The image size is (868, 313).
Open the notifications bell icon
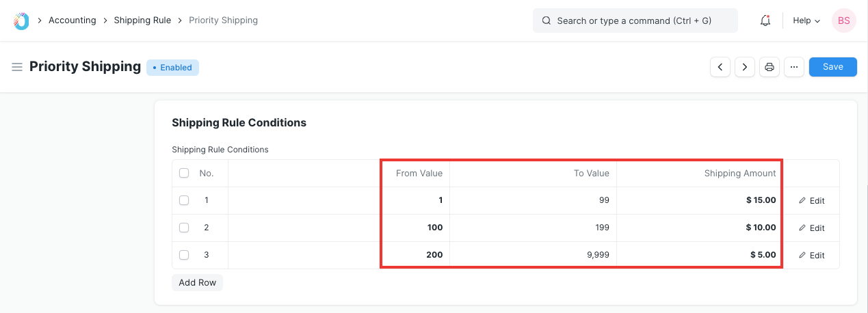765,21
